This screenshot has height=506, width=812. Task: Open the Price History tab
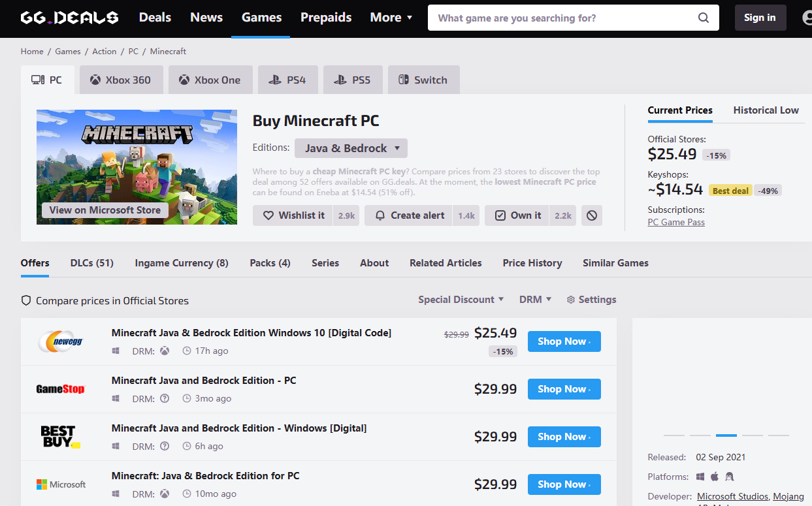click(x=532, y=263)
